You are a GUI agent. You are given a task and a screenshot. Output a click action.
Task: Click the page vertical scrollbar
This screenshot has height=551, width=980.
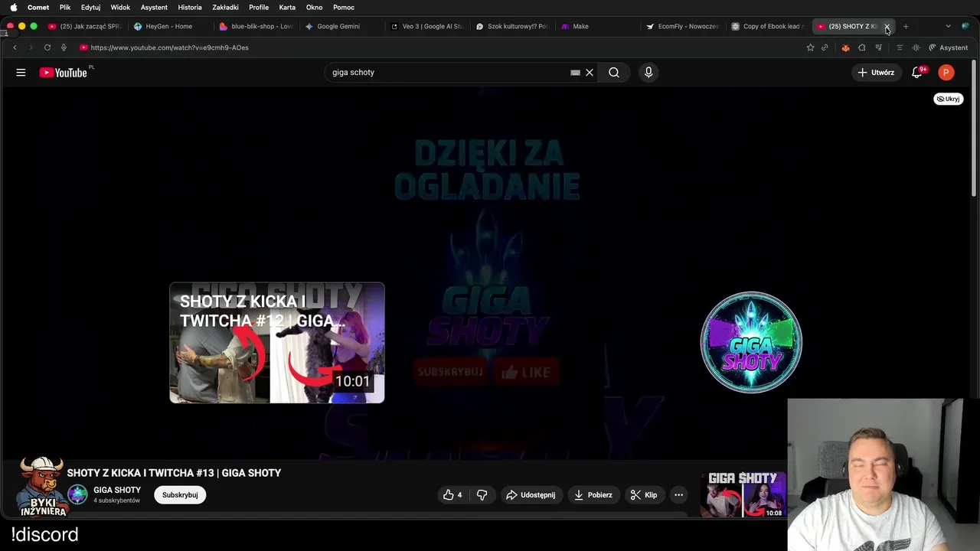coord(974,130)
